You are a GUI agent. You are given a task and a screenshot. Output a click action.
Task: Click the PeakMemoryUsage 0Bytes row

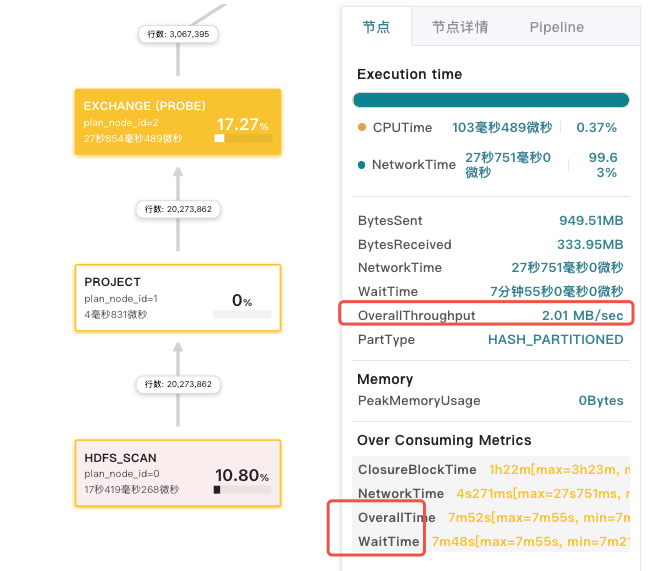[x=490, y=401]
